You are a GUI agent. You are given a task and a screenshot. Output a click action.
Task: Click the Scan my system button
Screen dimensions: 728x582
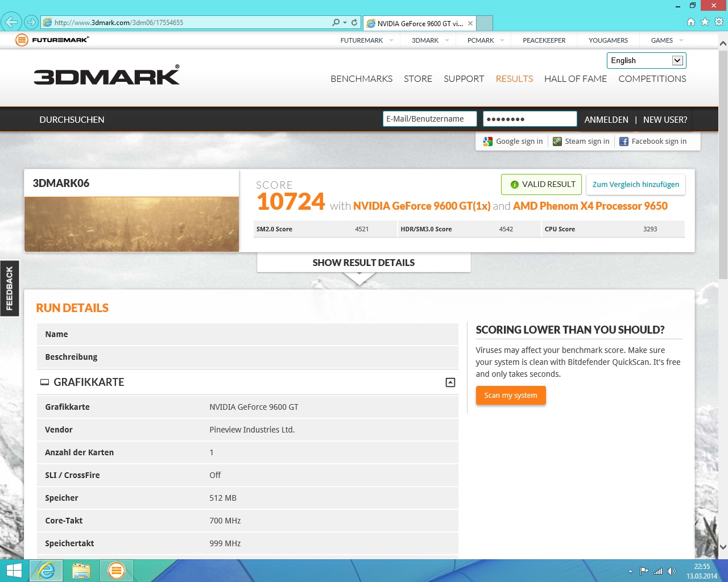click(x=511, y=396)
